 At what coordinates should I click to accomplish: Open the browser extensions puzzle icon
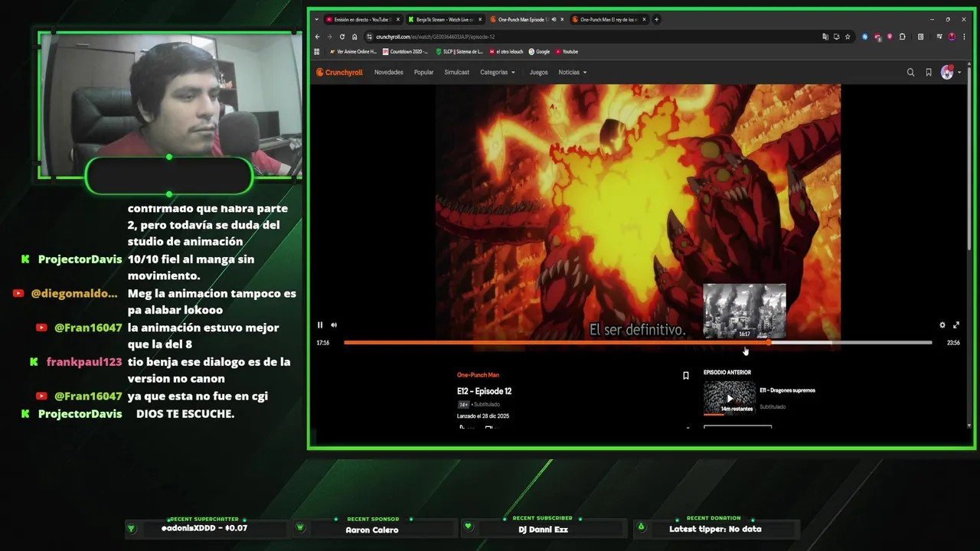[x=903, y=37]
